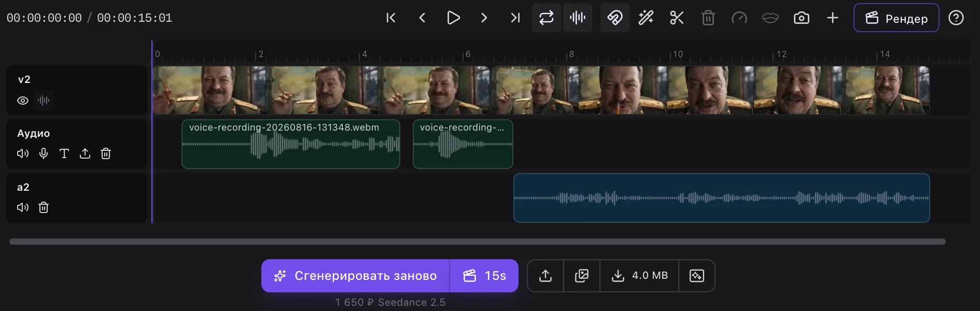Viewport: 980px width, 311px height.
Task: Open the speed gauge control
Action: coord(739,18)
